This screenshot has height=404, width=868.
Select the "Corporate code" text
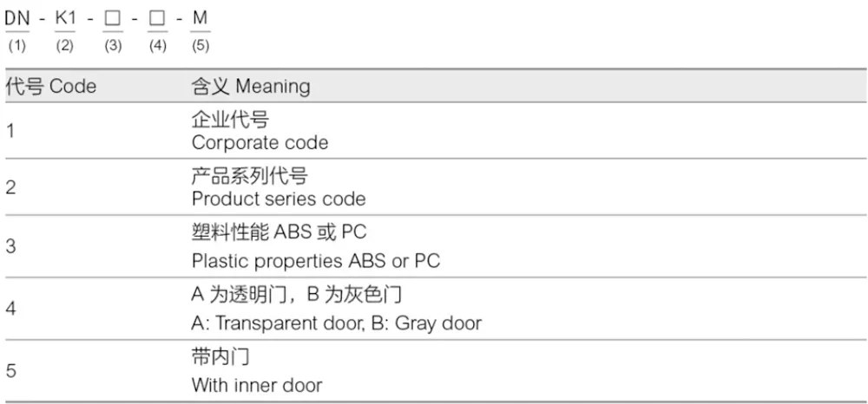pos(260,143)
